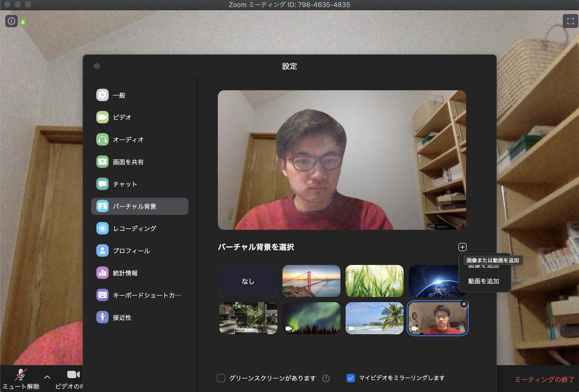The image size is (579, 392).
Task: Remove the custom background with its x button
Action: pos(464,304)
